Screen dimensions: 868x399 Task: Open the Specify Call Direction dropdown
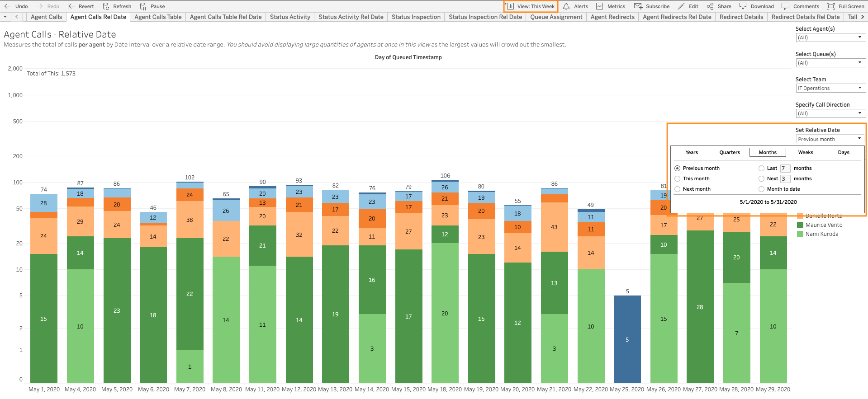[830, 114]
